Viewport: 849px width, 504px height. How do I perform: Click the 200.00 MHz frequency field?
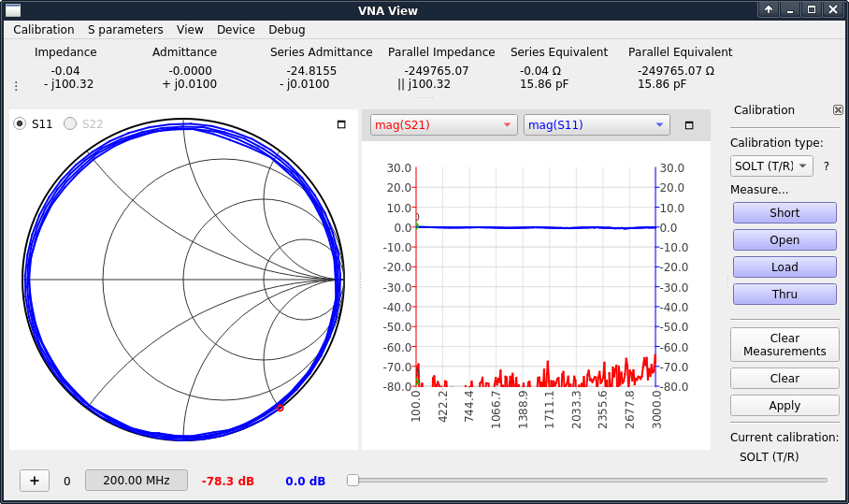pyautogui.click(x=137, y=481)
